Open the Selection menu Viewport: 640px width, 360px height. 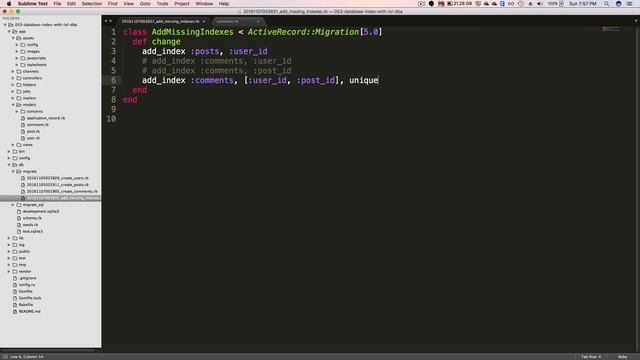(91, 4)
